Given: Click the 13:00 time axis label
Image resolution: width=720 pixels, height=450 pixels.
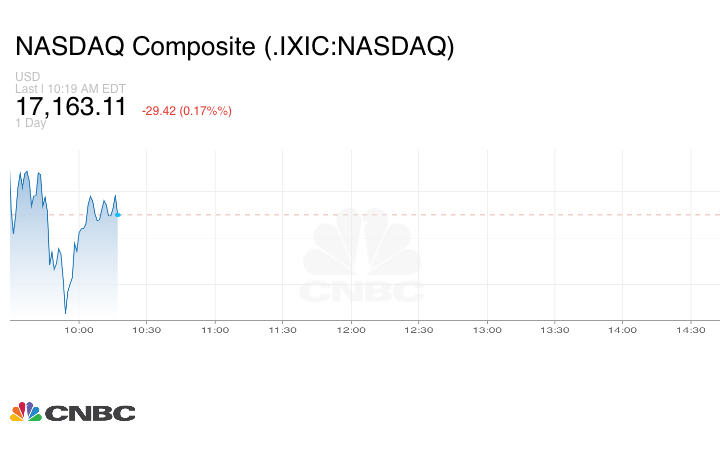Looking at the screenshot, I should (x=487, y=330).
